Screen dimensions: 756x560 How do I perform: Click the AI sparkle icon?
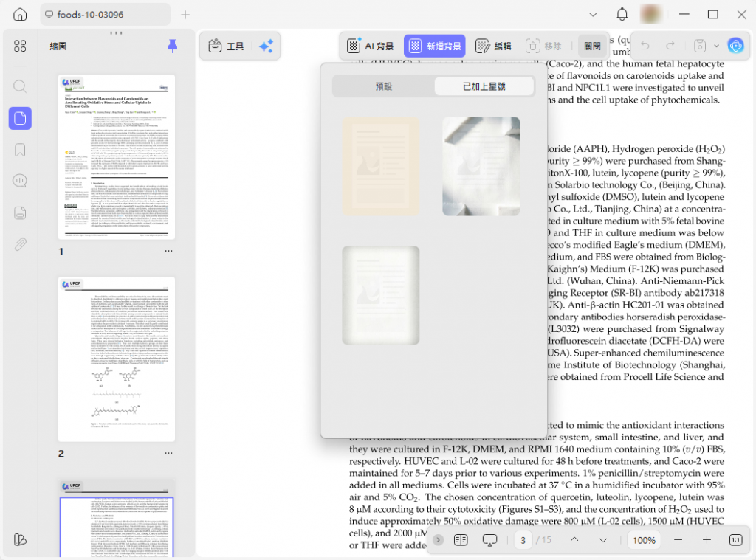pyautogui.click(x=266, y=46)
